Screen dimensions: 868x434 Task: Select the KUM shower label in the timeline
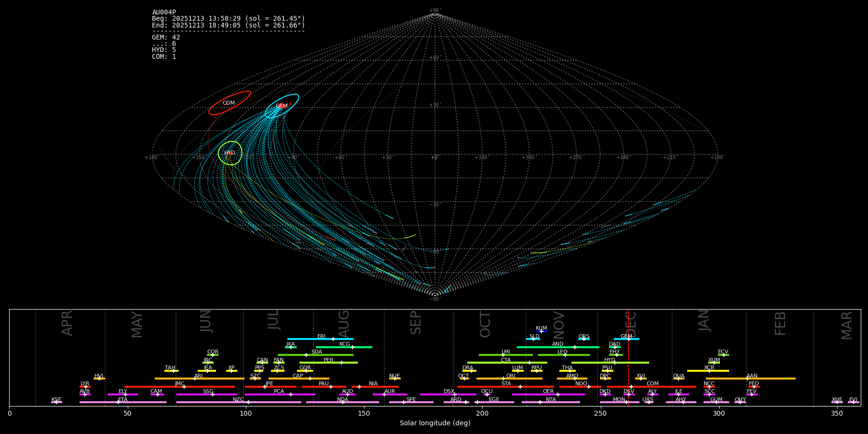542,328
